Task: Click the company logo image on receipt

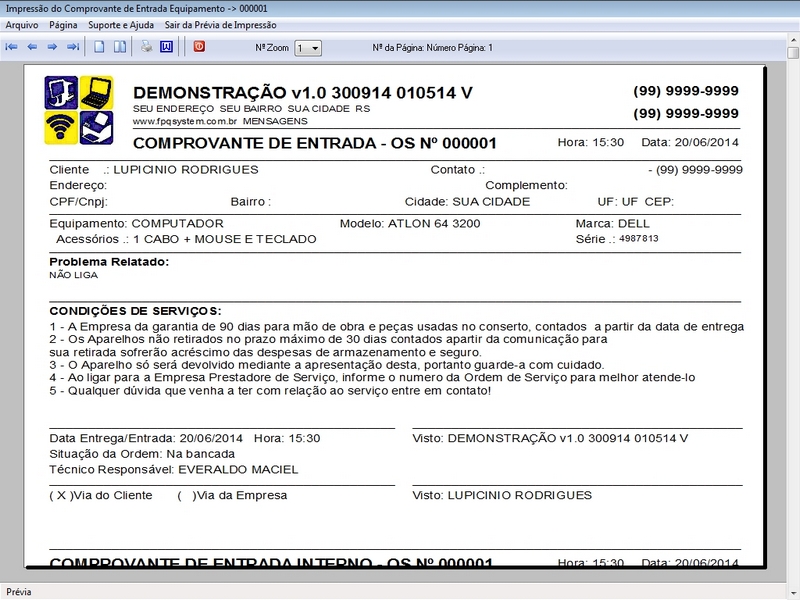Action: (79, 110)
